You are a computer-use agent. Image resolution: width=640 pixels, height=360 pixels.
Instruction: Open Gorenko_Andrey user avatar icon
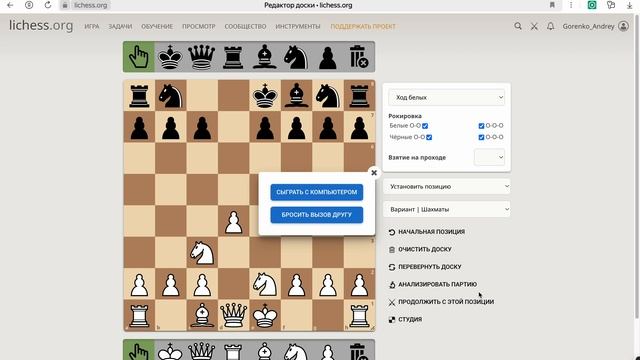click(x=623, y=26)
